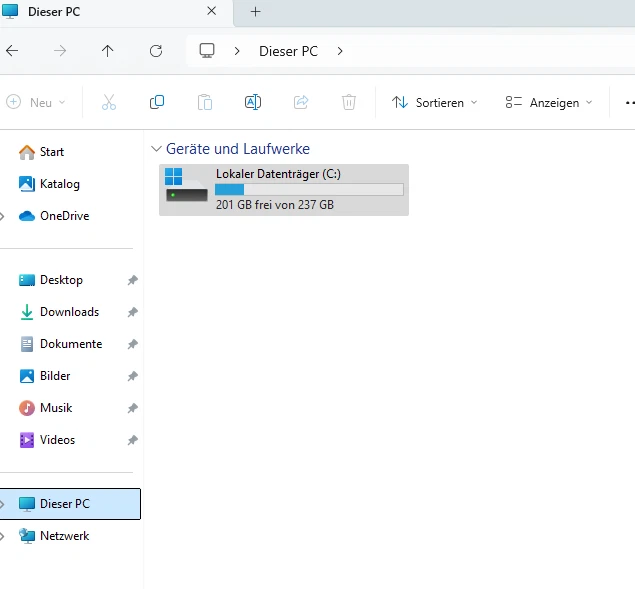
Task: Click the Geräte und Laufwerke heading
Action: tap(238, 149)
